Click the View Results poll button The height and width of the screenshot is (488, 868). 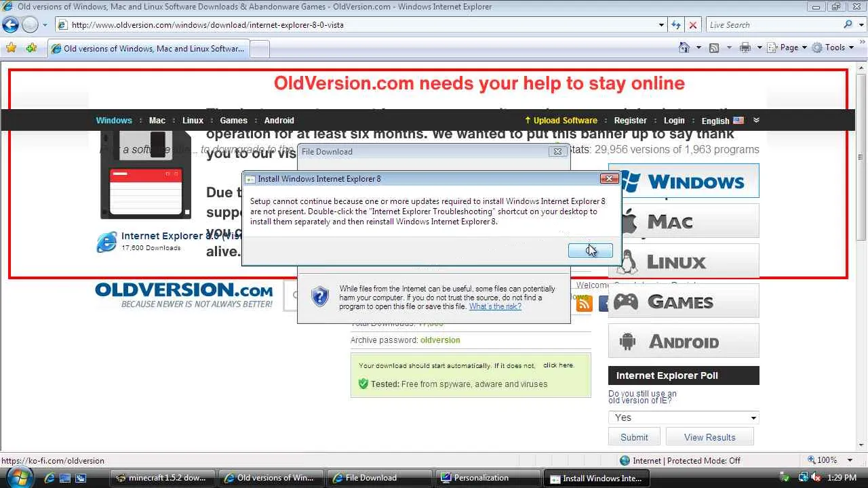point(709,437)
